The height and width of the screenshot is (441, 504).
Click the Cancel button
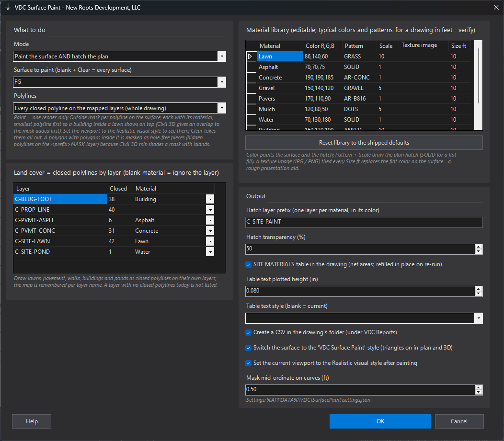(459, 421)
